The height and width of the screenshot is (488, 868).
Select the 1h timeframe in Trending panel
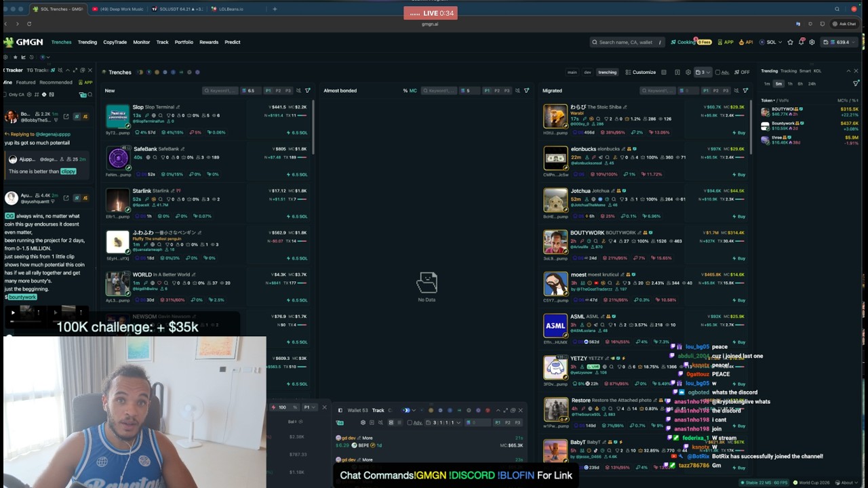[790, 83]
